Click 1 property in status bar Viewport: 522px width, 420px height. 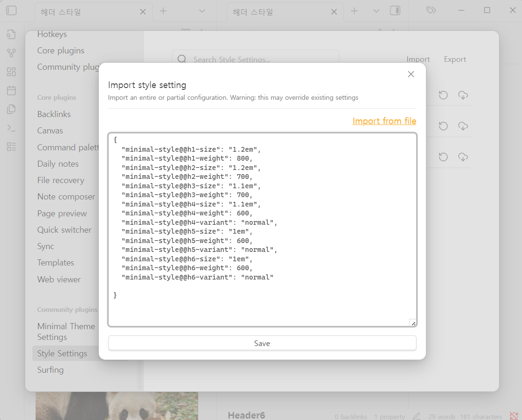point(389,417)
